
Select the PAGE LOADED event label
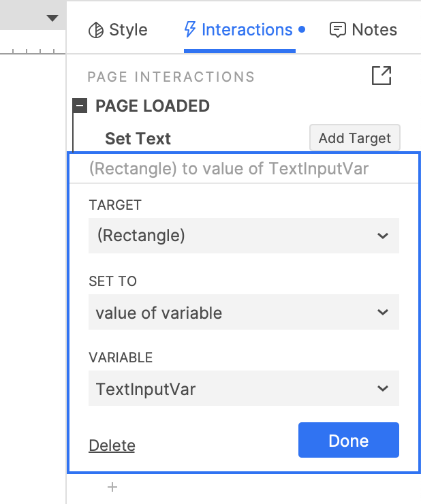pyautogui.click(x=152, y=106)
